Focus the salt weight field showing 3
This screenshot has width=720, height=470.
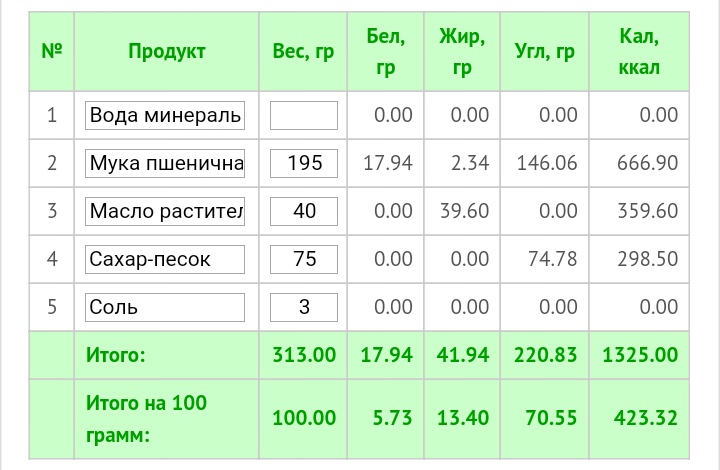point(304,307)
